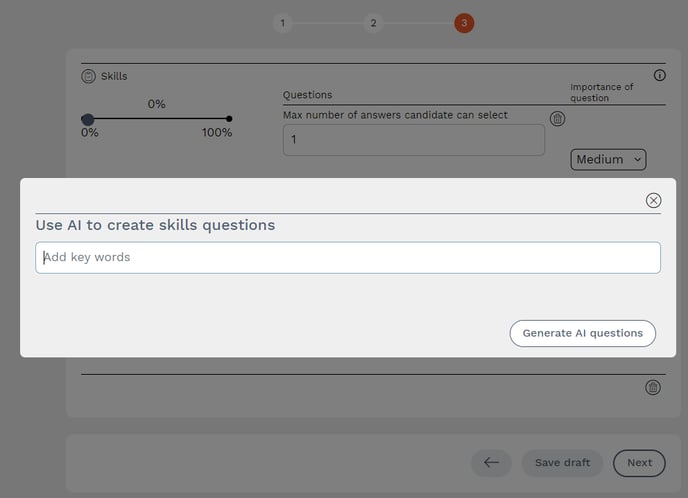The width and height of the screenshot is (688, 498).
Task: Go back using the left arrow button
Action: click(x=491, y=462)
